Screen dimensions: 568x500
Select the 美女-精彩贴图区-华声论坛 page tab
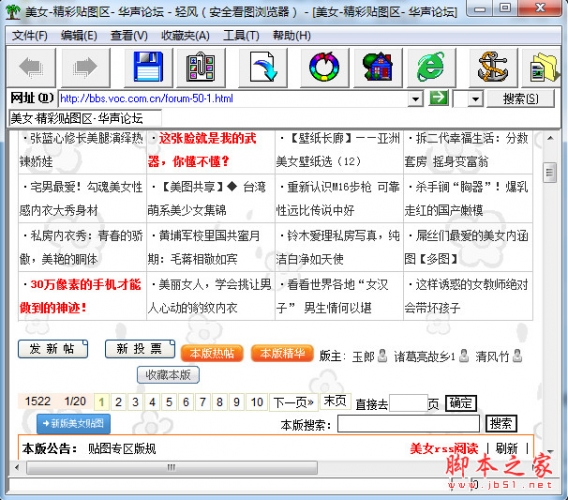[x=85, y=118]
